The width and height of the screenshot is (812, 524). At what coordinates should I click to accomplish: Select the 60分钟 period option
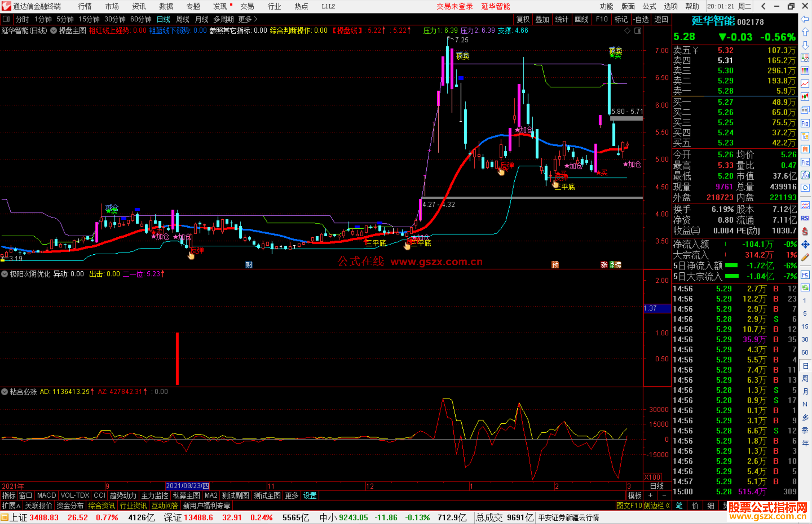coord(141,19)
